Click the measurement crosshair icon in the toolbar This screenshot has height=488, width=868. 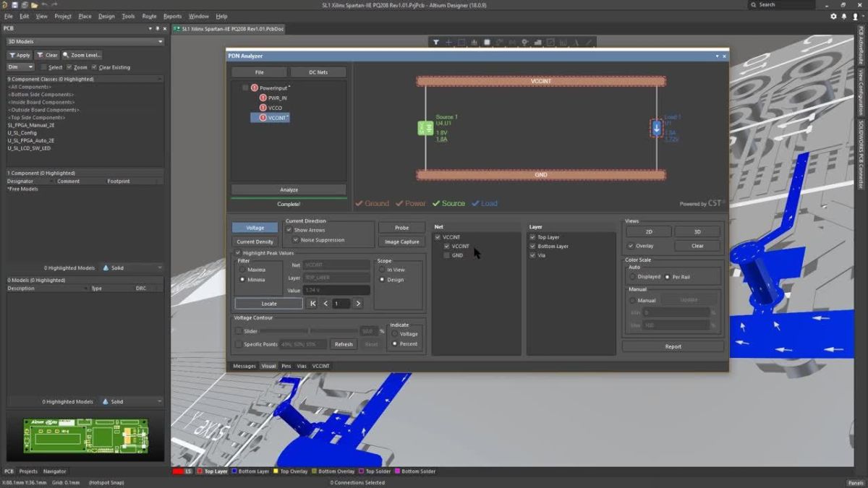click(x=448, y=42)
